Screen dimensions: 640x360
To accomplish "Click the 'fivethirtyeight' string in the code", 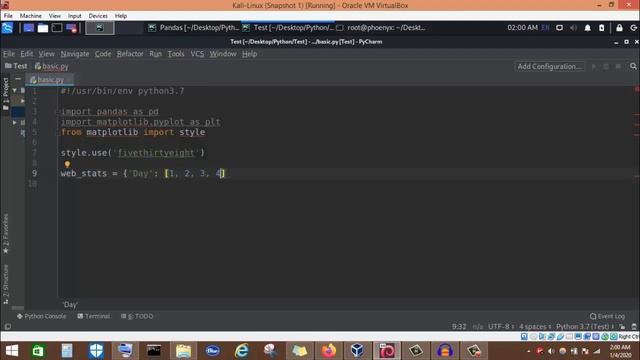I will 156,153.
